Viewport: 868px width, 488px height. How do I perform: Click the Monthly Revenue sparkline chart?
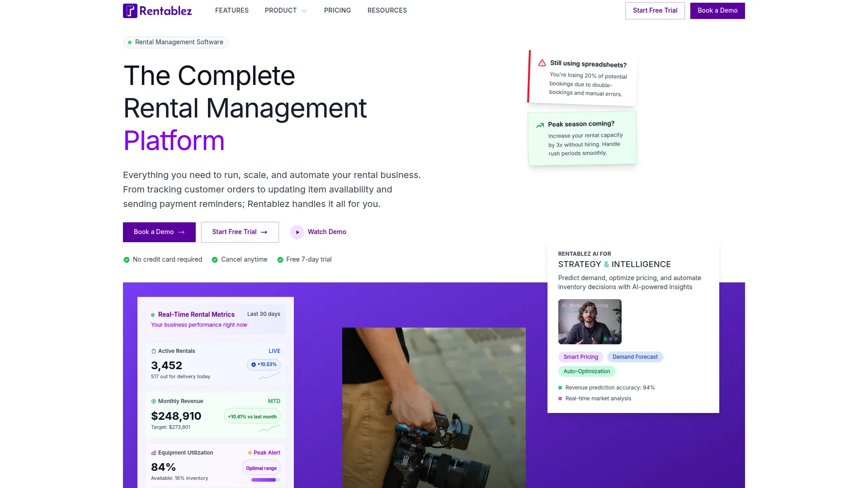(269, 428)
